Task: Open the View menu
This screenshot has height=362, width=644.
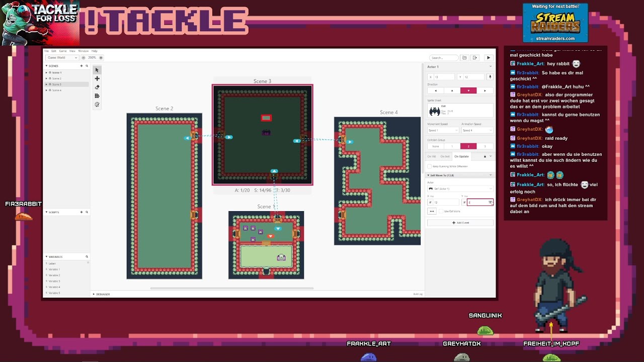Action: coord(72,51)
